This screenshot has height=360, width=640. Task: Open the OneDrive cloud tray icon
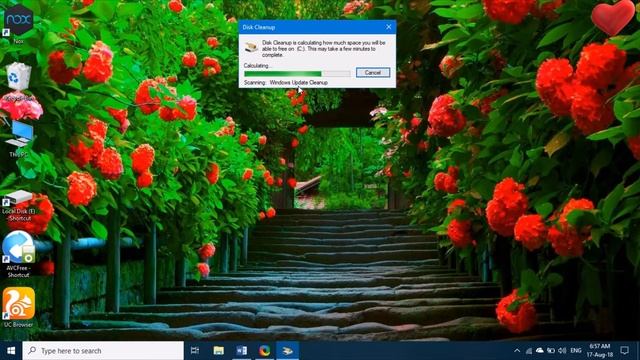pyautogui.click(x=540, y=351)
